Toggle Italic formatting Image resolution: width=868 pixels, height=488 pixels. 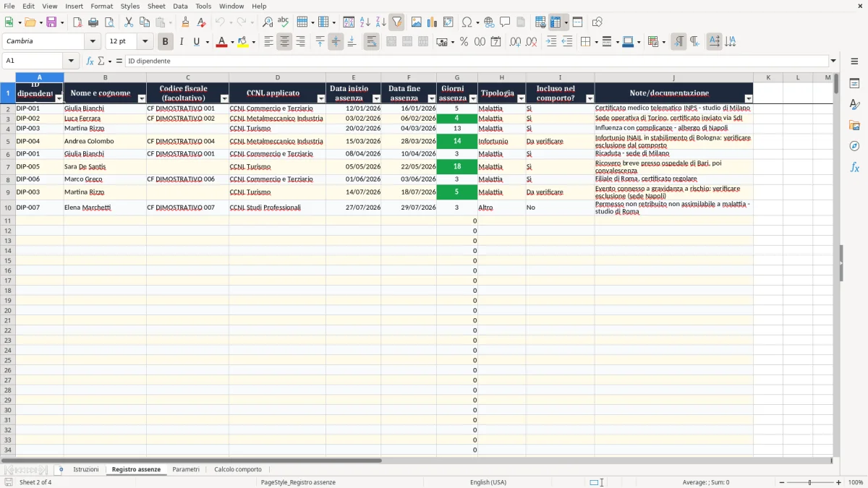[x=181, y=42]
